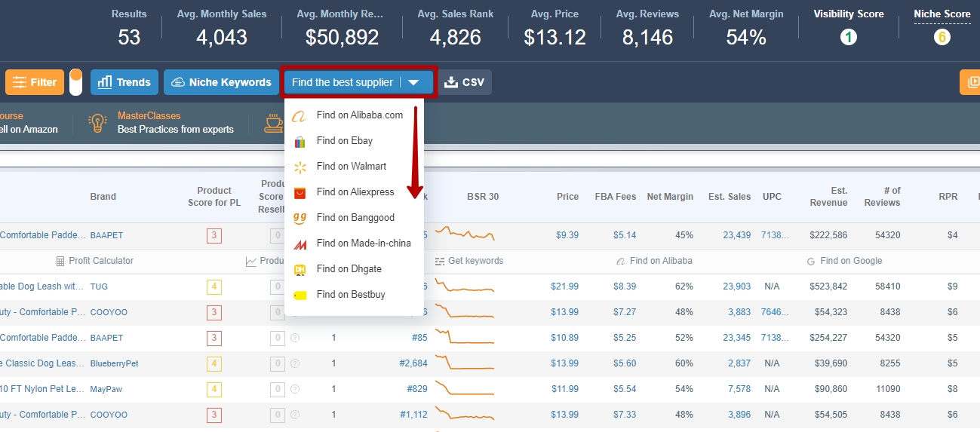Image resolution: width=980 pixels, height=432 pixels.
Task: Click the 11090 reviews count
Action: [x=886, y=389]
